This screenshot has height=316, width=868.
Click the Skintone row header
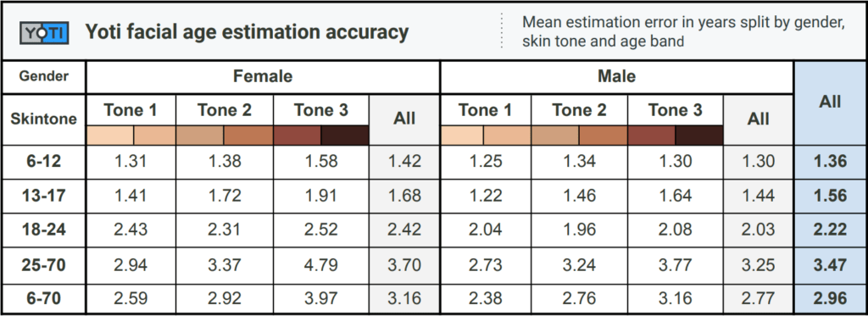click(x=44, y=119)
